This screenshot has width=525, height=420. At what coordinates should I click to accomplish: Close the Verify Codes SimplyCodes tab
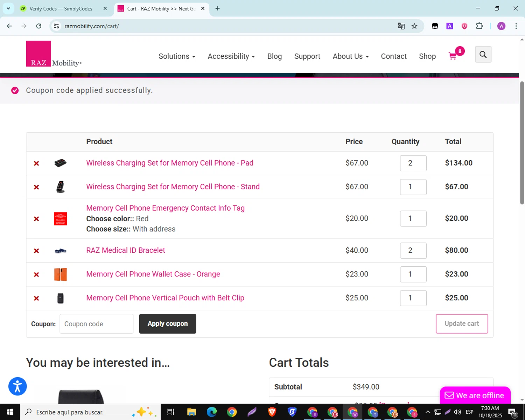[x=105, y=8]
